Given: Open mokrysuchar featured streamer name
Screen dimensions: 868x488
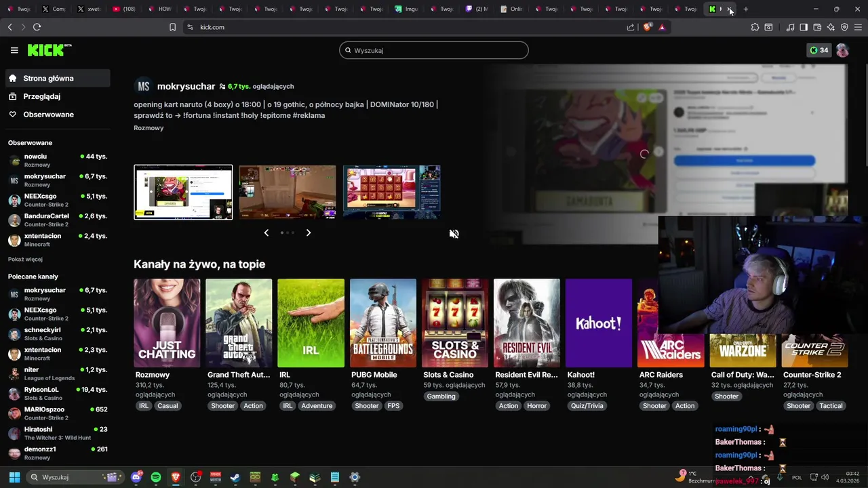Looking at the screenshot, I should click(x=186, y=86).
